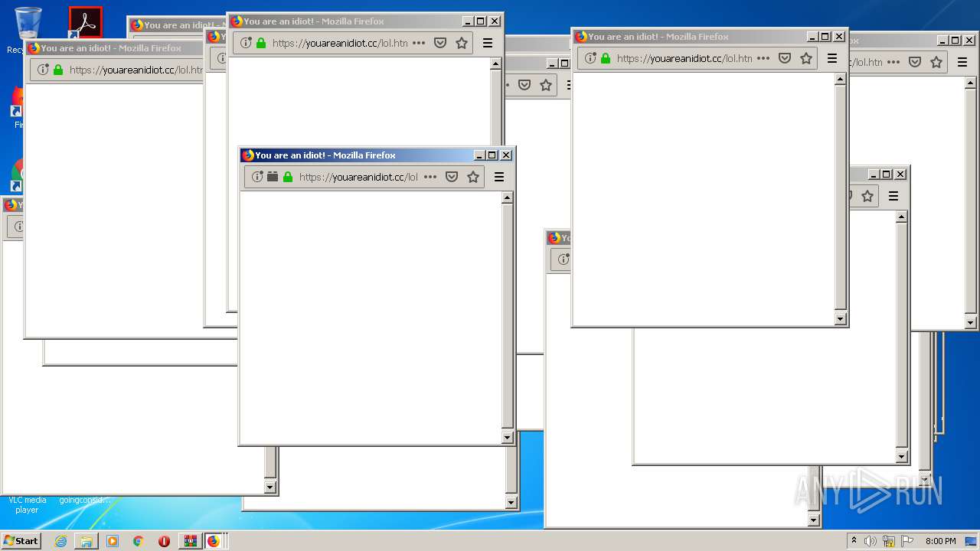Viewport: 980px width, 551px height.
Task: Click the star in the window peeking between the two top windows
Action: 546,85
